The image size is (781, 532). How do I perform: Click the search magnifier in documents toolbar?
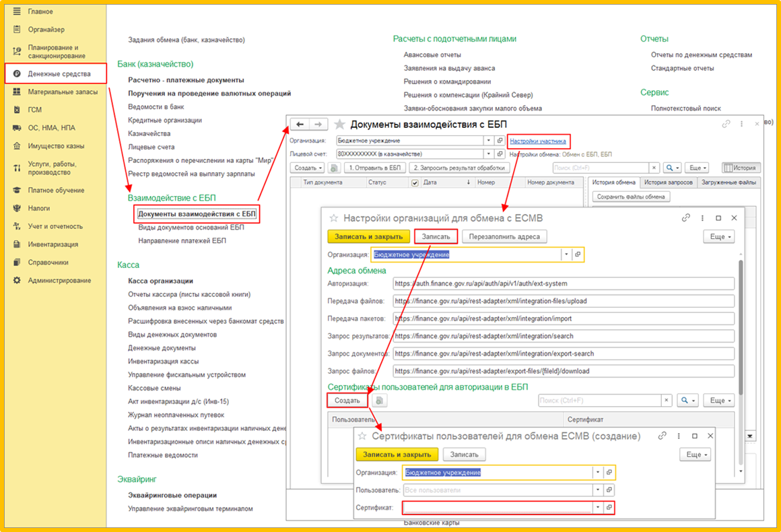click(x=673, y=168)
